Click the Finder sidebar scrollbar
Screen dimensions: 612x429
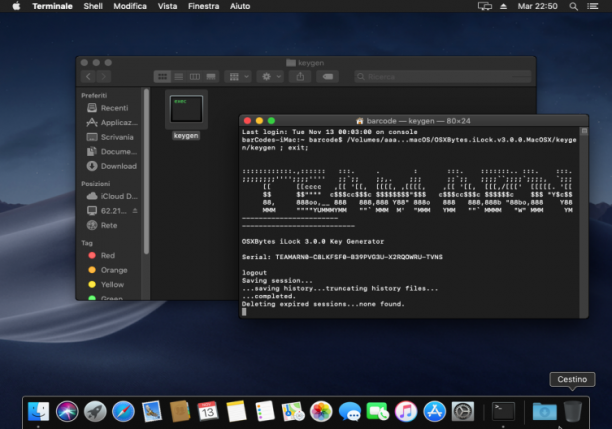pyautogui.click(x=146, y=171)
